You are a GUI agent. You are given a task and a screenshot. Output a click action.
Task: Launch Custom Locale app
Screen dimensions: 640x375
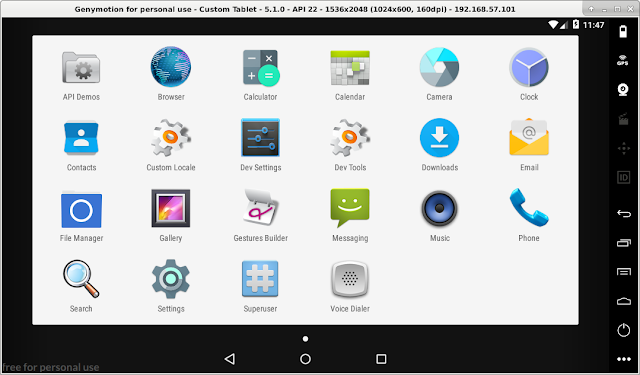pos(171,146)
